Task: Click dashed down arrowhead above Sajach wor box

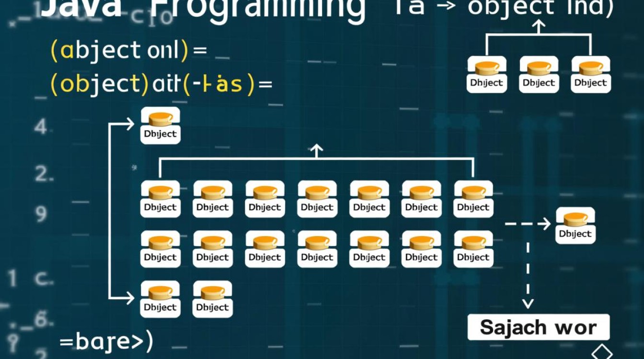Action: (528, 303)
